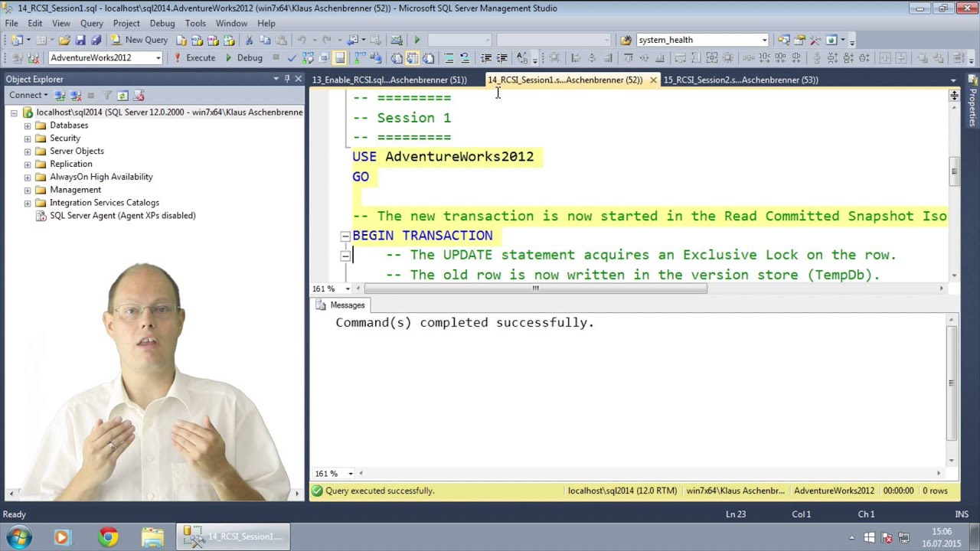980x551 pixels.
Task: Click the editor vertical scrollbar thumb
Action: [954, 171]
